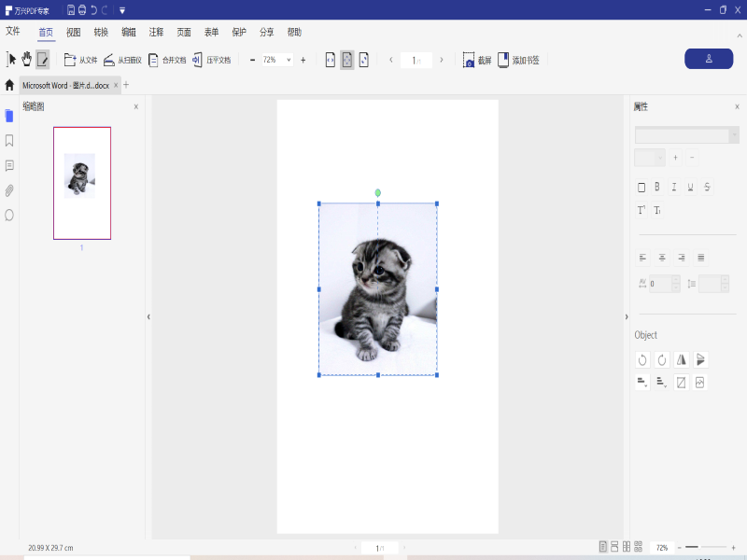This screenshot has height=560, width=747.
Task: Toggle underline formatting in properties
Action: point(690,187)
